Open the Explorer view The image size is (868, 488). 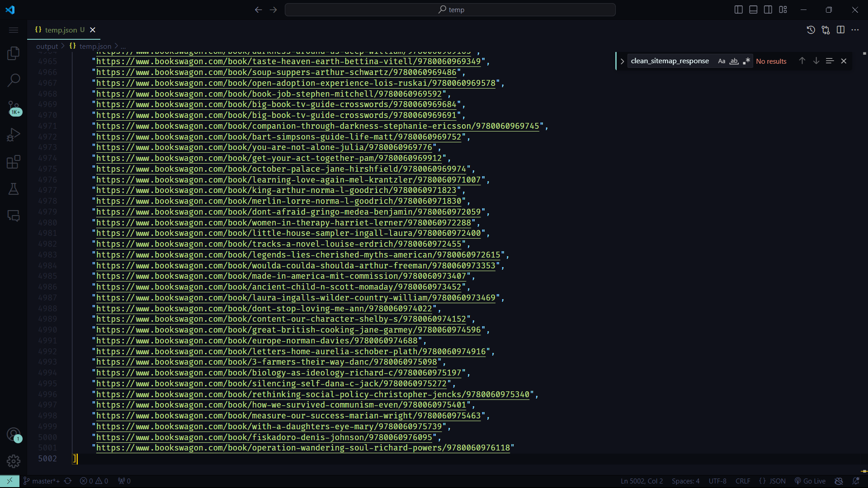(14, 53)
